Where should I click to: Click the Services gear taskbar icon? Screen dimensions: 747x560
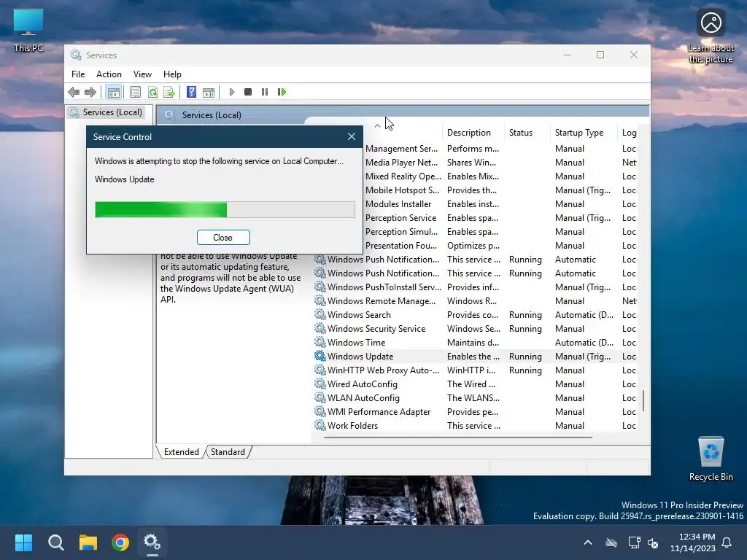pos(152,542)
